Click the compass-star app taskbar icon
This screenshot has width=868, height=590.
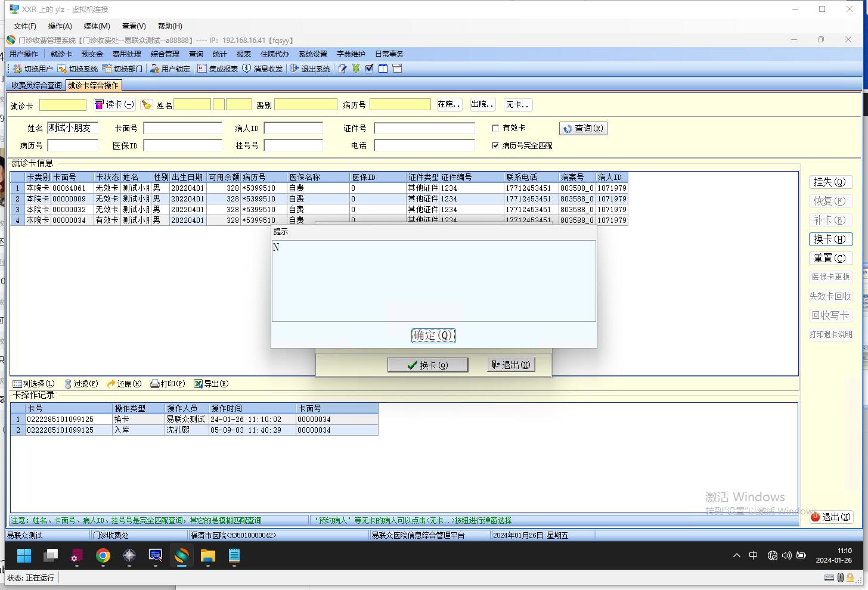pyautogui.click(x=129, y=556)
